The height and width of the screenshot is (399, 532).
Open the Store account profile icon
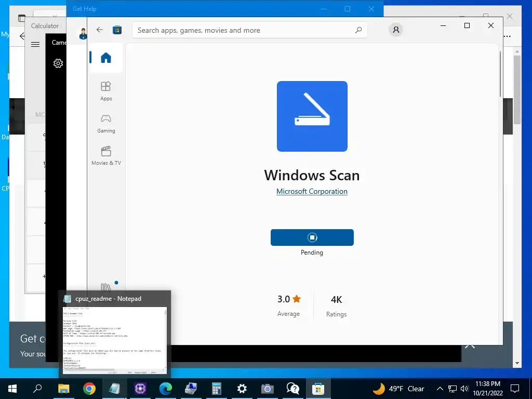pos(396,30)
